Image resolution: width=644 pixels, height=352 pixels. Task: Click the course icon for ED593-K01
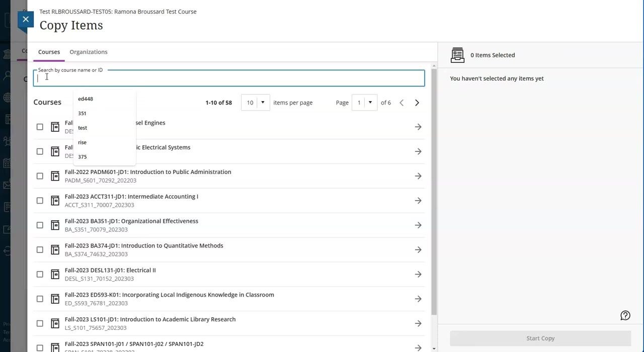(x=55, y=299)
